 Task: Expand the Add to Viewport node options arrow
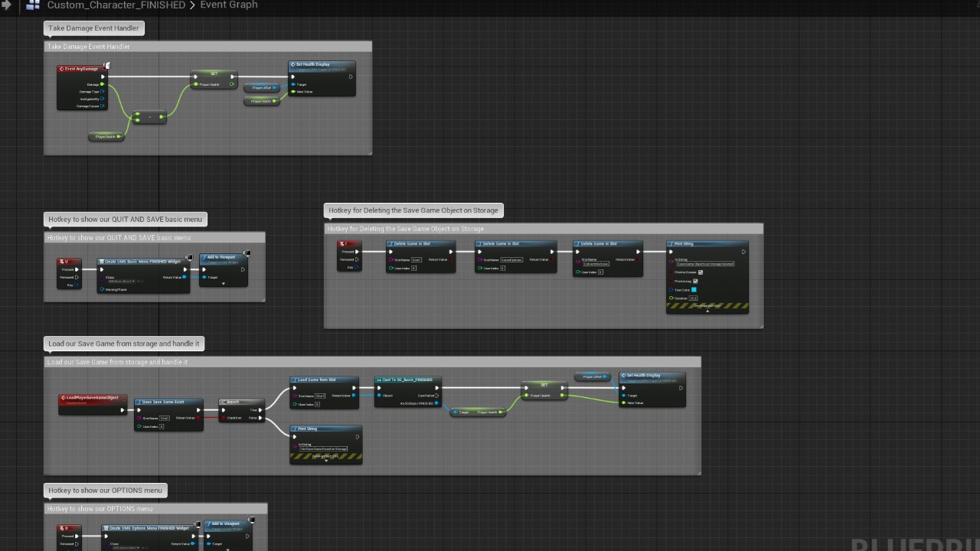tap(224, 284)
